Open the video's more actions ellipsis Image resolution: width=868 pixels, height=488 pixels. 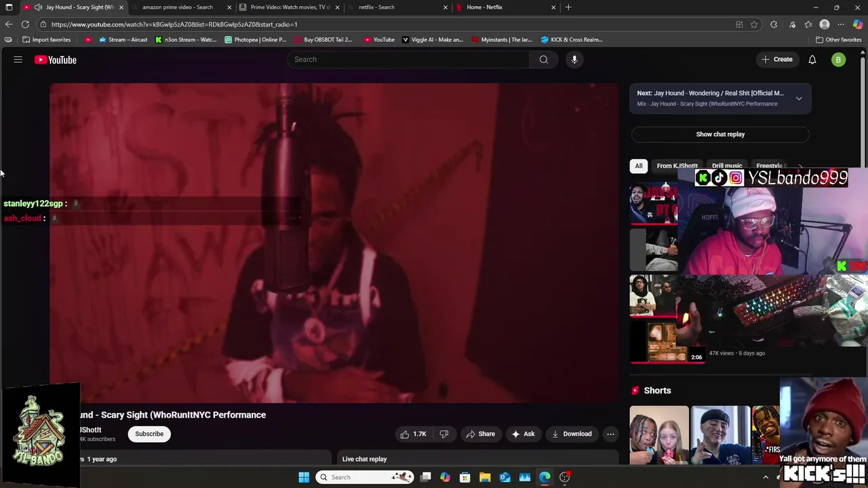[x=610, y=434]
